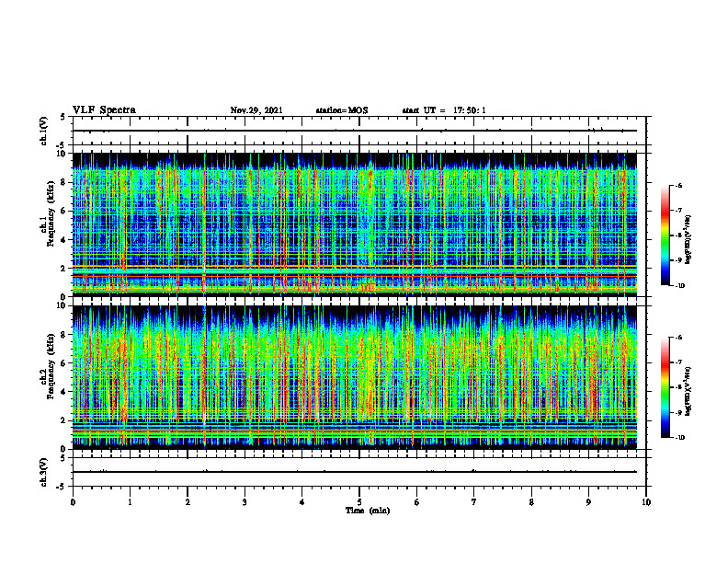Click the time axis tick label "4"

coord(302,502)
